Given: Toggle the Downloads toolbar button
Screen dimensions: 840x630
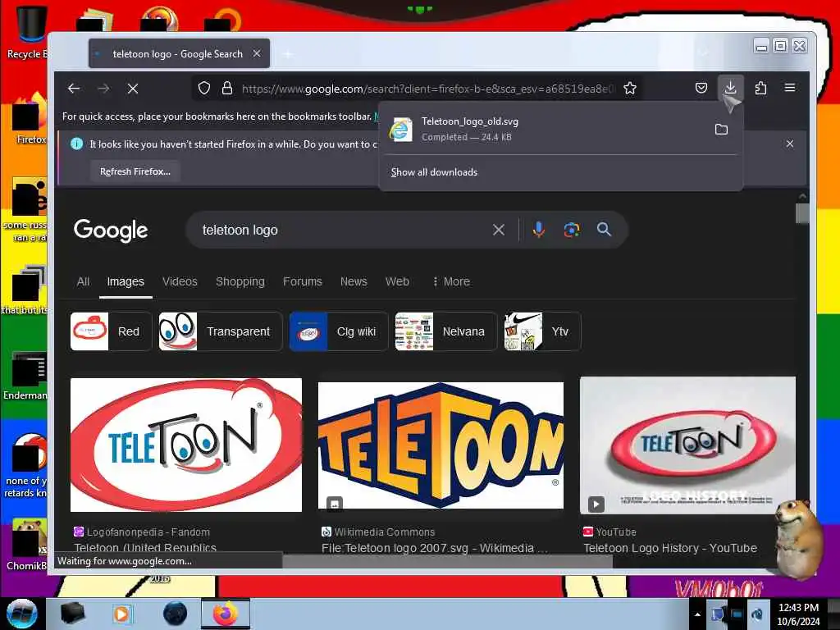Looking at the screenshot, I should pos(730,88).
